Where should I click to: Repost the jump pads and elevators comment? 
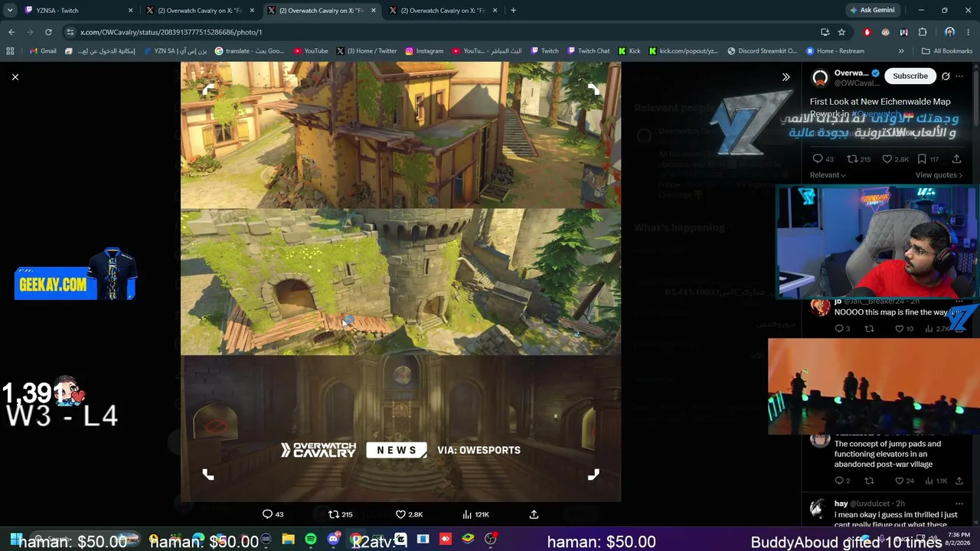pyautogui.click(x=869, y=481)
